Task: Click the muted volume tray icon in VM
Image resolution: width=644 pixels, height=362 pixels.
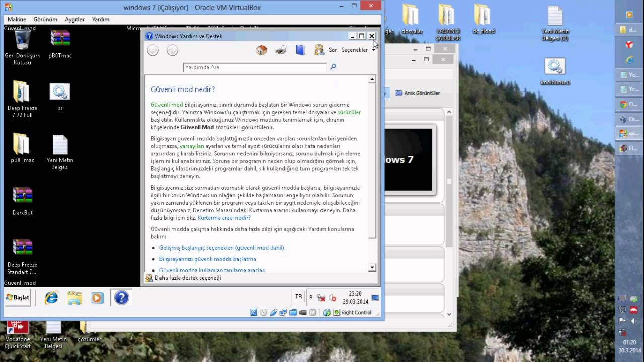Action: coord(332,298)
